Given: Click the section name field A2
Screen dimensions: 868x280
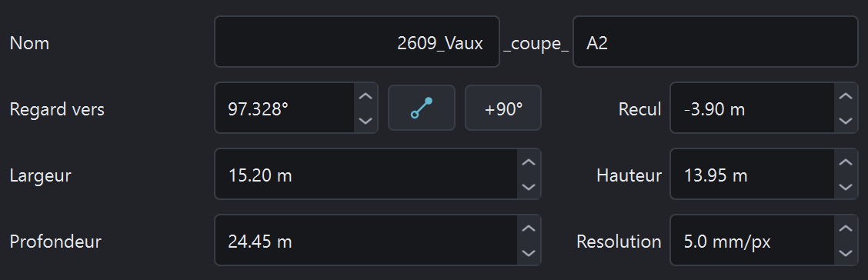Looking at the screenshot, I should (715, 42).
